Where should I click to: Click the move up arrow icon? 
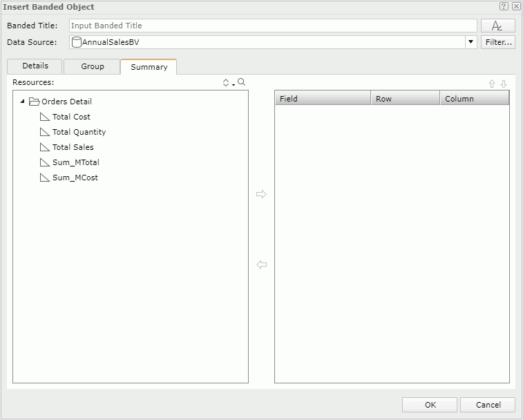click(492, 84)
